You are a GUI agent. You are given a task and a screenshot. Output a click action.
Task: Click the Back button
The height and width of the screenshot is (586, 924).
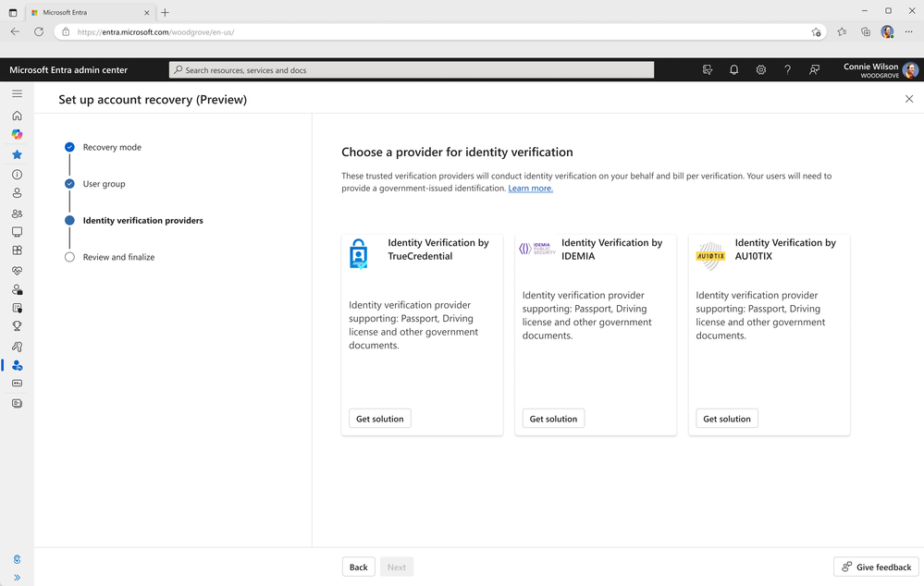pyautogui.click(x=358, y=568)
